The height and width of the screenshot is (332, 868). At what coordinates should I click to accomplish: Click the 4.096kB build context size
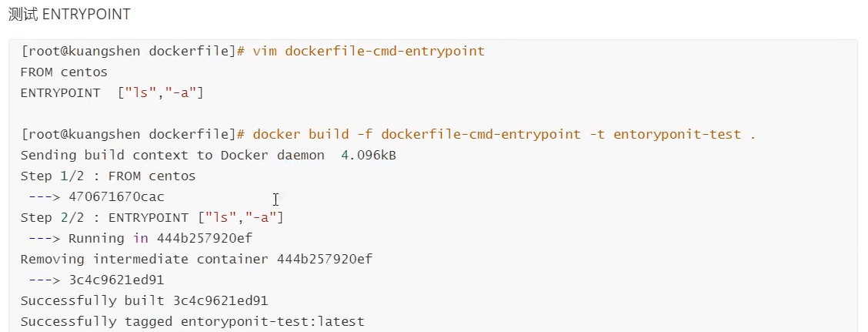[x=369, y=155]
